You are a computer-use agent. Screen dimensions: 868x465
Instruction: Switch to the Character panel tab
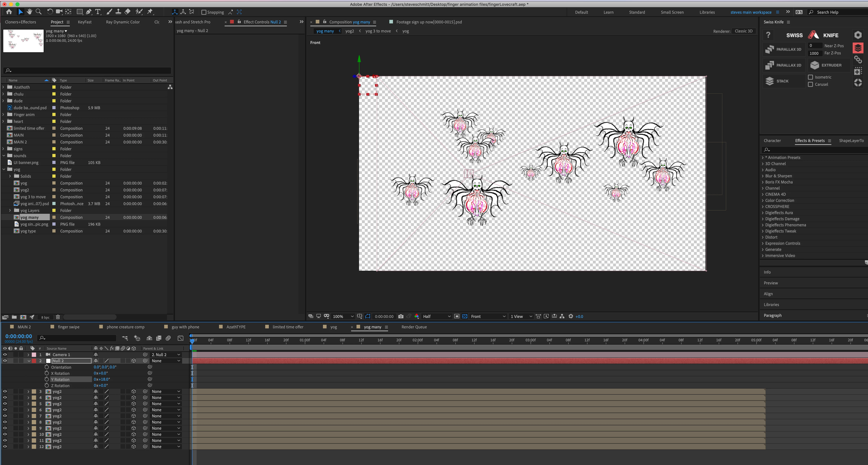[x=772, y=141]
